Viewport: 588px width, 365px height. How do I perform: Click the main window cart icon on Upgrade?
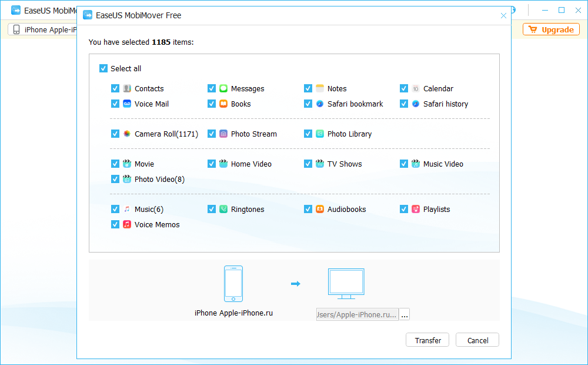tap(533, 29)
